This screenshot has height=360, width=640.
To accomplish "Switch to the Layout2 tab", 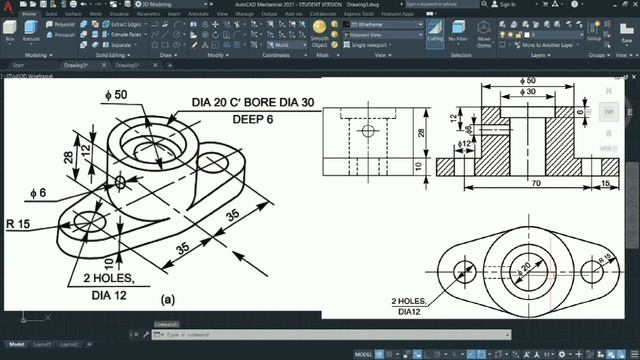I will 69,344.
